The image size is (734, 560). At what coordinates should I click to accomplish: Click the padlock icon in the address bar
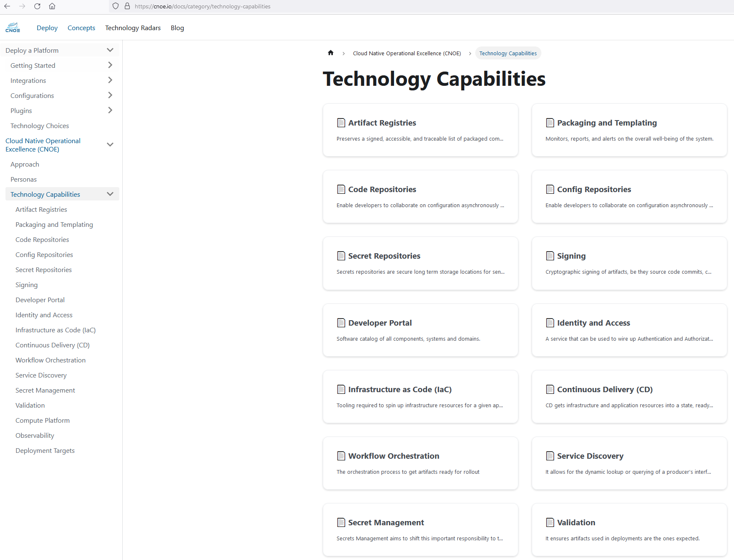point(127,6)
